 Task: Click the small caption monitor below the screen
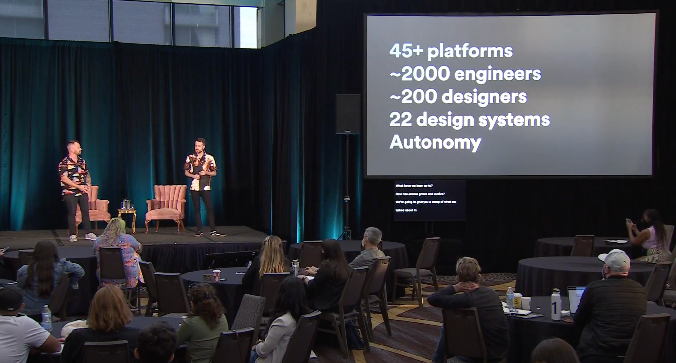pos(430,200)
